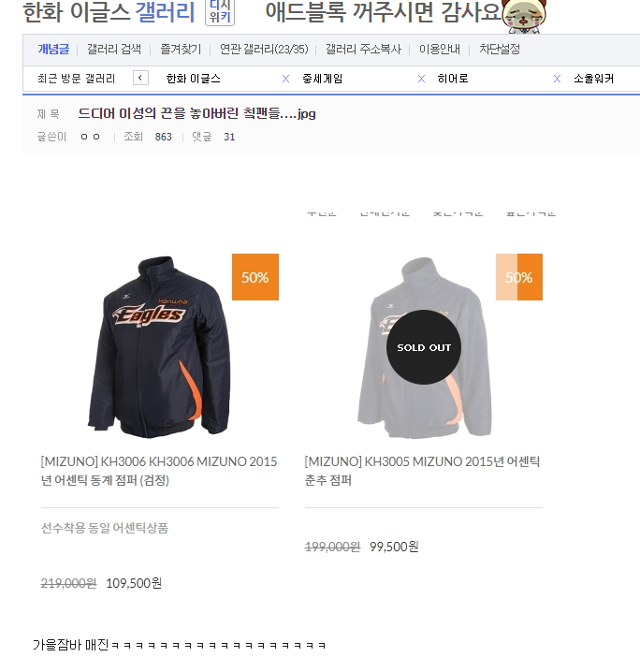The height and width of the screenshot is (672, 640).
Task: Remove 히어로 from recent galleries
Action: [x=557, y=79]
